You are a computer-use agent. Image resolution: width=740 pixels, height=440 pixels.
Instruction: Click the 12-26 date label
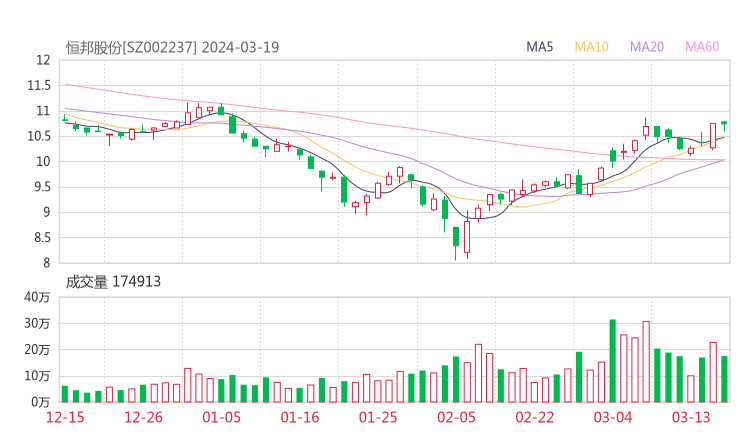pyautogui.click(x=143, y=417)
